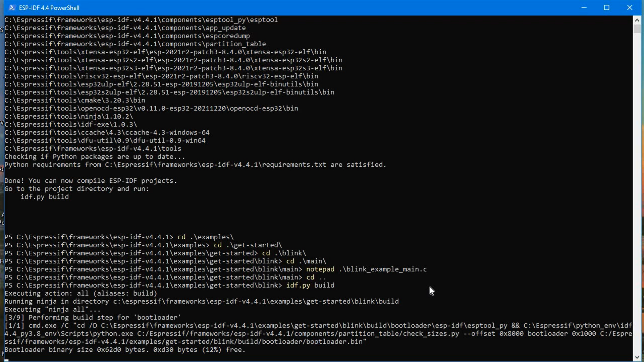The image size is (644, 362).
Task: Click the Checking if Python packages line
Action: (94, 157)
